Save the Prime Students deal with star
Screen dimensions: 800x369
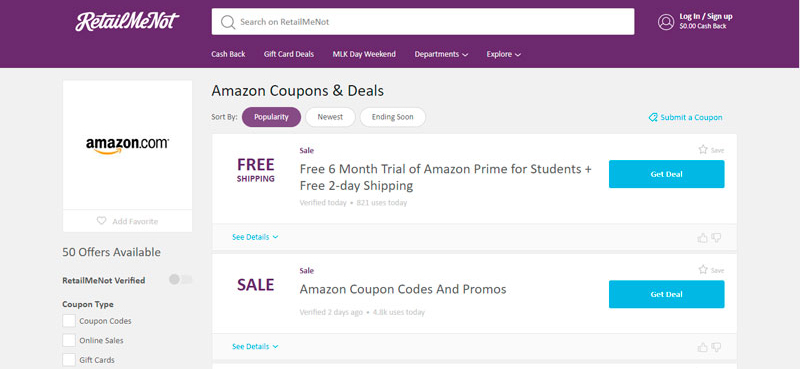pyautogui.click(x=703, y=150)
